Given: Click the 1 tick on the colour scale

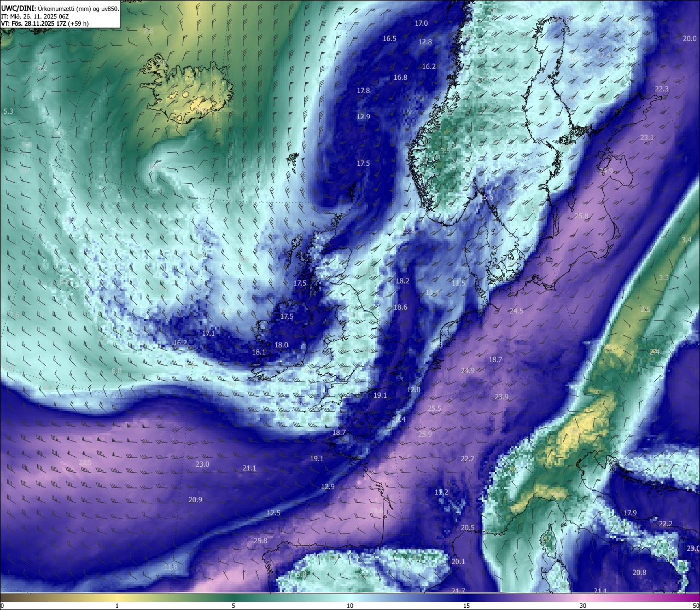Looking at the screenshot, I should point(117,606).
